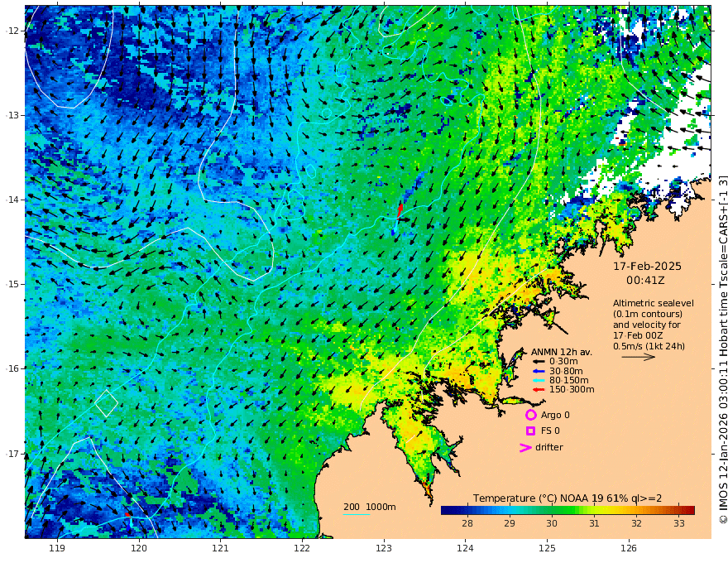Screen dimensions: 728x563
Task: Click the red 150-300m arrow legend icon
Action: coord(538,389)
